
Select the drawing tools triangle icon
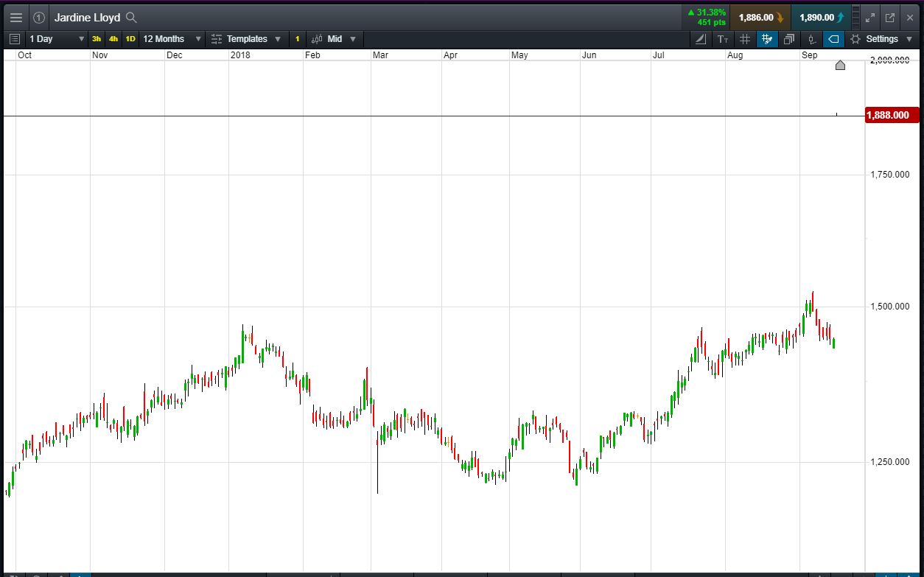click(701, 39)
